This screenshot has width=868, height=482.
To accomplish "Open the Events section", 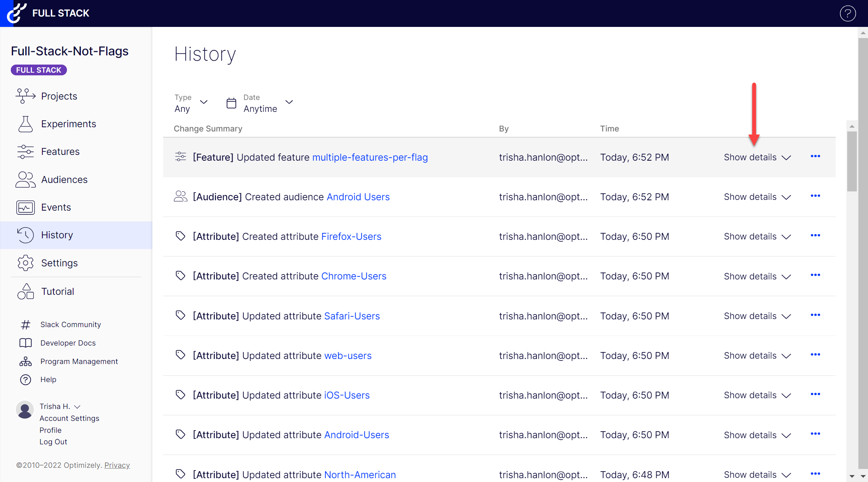I will click(x=56, y=207).
